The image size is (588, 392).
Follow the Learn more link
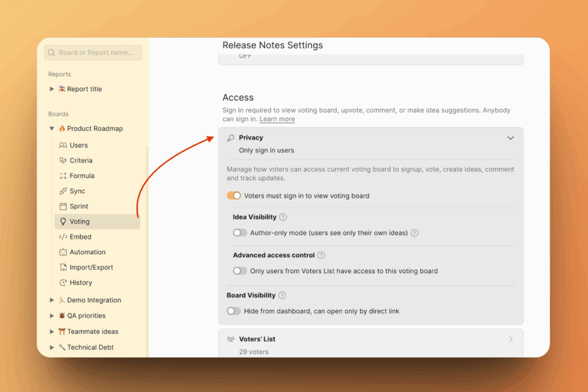tap(277, 119)
